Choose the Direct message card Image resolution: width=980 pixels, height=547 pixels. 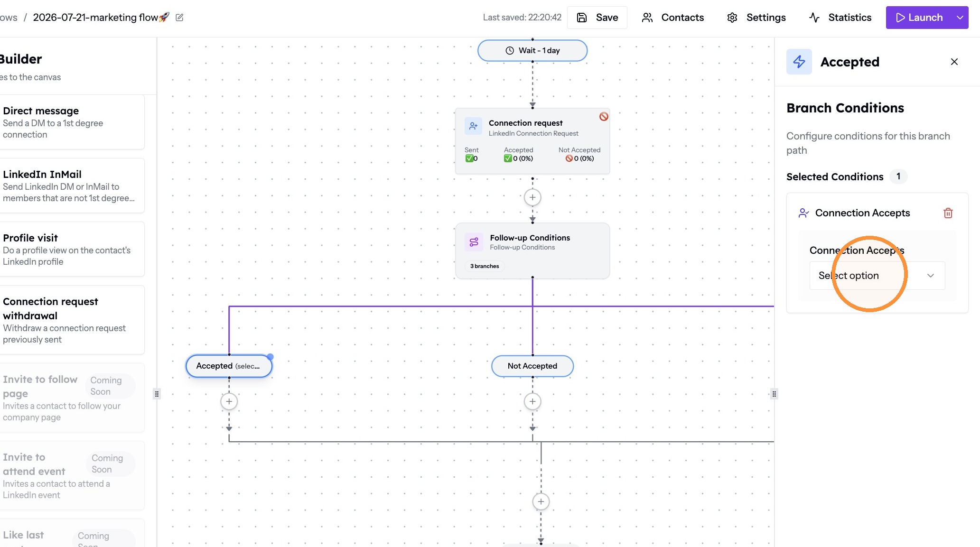click(71, 122)
